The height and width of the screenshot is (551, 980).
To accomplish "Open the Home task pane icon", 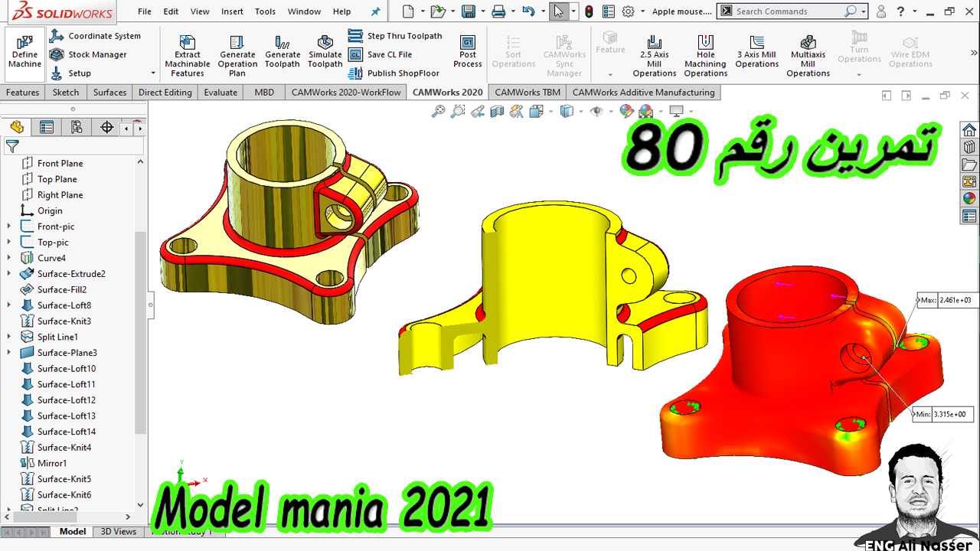I will point(969,130).
